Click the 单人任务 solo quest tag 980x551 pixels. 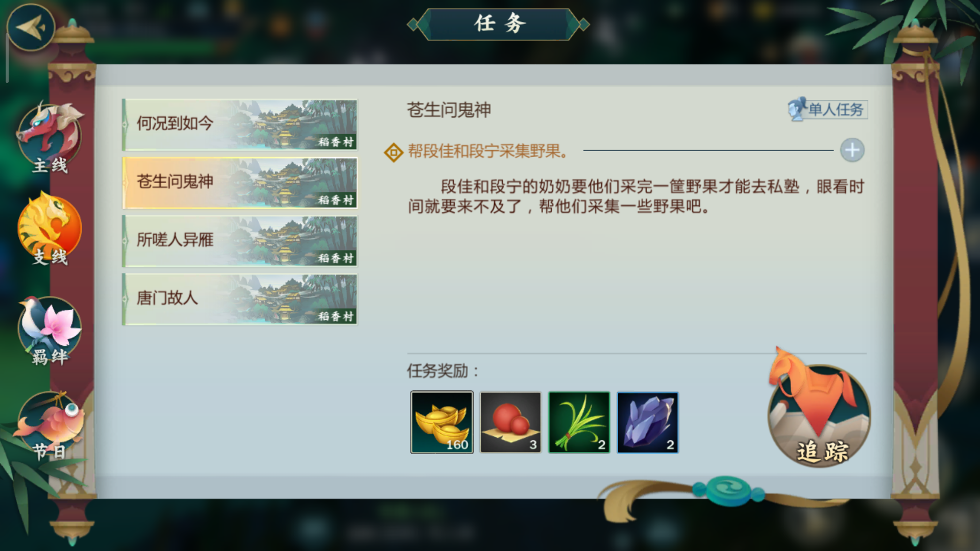(x=827, y=109)
